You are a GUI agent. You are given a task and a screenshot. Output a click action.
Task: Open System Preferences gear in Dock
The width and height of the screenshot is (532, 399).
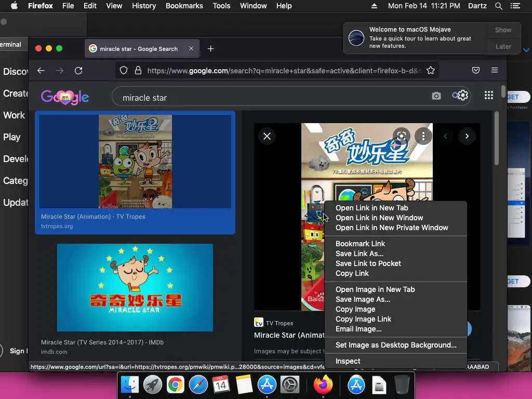pyautogui.click(x=290, y=385)
